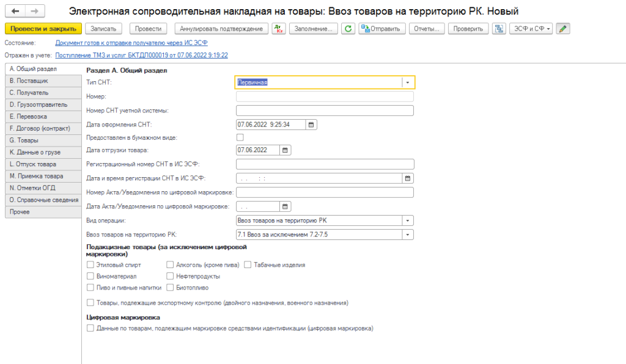Open calendar for Дата отгрузки товара
Viewport: 626px width, 364px height.
tap(285, 150)
